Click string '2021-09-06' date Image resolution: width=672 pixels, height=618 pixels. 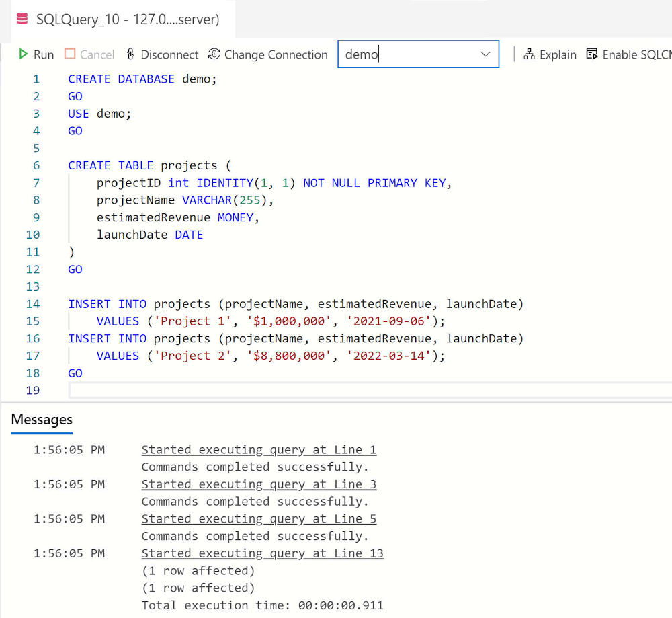pyautogui.click(x=388, y=321)
